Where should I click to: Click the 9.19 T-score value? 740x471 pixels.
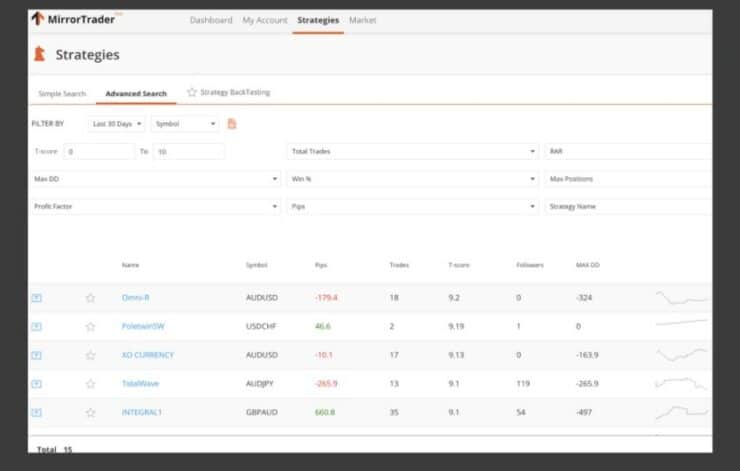coord(456,326)
